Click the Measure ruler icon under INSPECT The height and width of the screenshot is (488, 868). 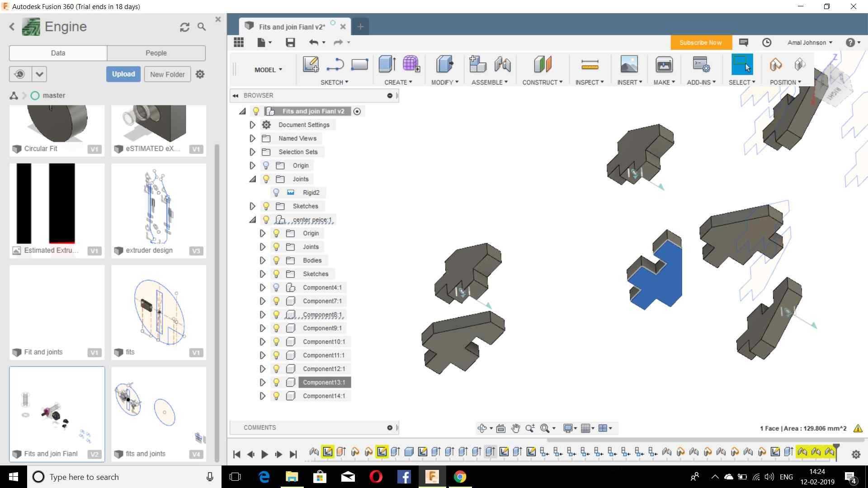590,65
